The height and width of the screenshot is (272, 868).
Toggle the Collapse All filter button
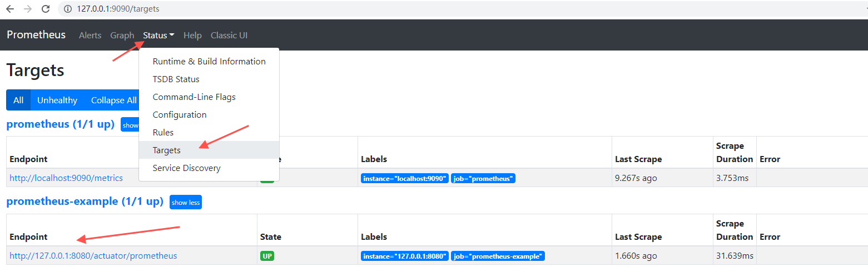coord(113,100)
